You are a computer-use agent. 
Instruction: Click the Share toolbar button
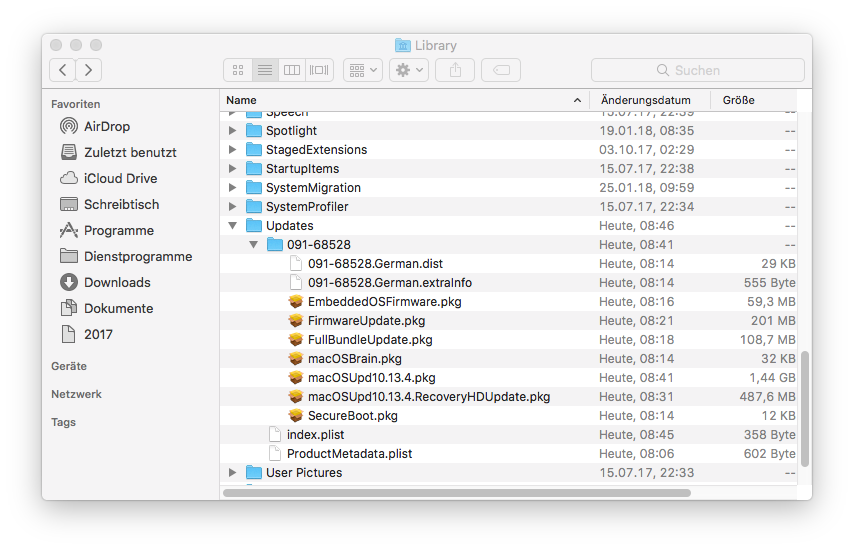(x=455, y=70)
